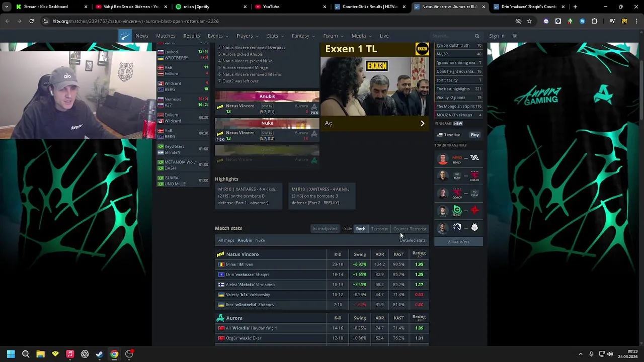644x362 pixels.
Task: Click the Natus Vincere logo in Match stats
Action: point(220,254)
